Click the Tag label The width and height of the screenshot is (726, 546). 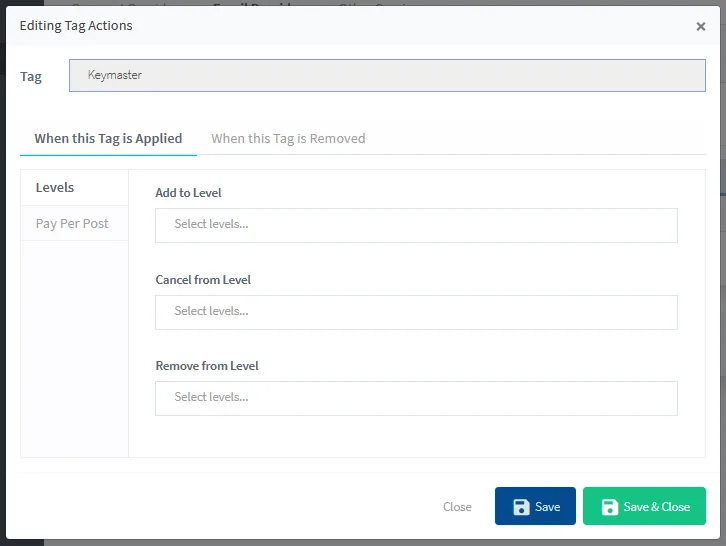coord(31,76)
